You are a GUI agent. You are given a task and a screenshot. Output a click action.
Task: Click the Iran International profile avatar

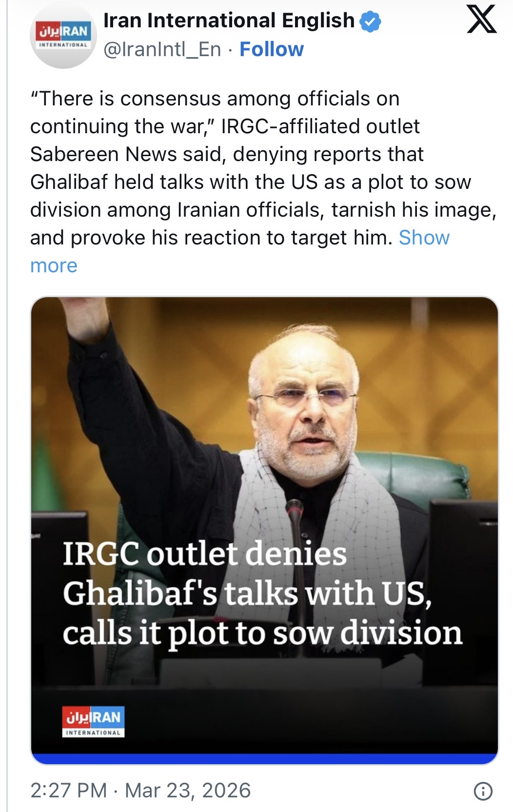(63, 37)
